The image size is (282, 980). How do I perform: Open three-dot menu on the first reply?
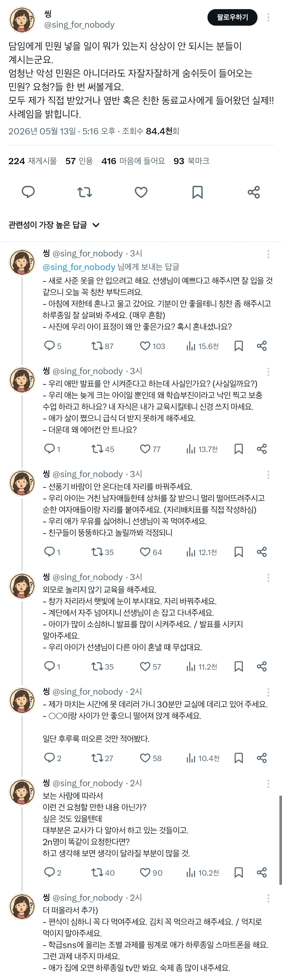pos(268,254)
